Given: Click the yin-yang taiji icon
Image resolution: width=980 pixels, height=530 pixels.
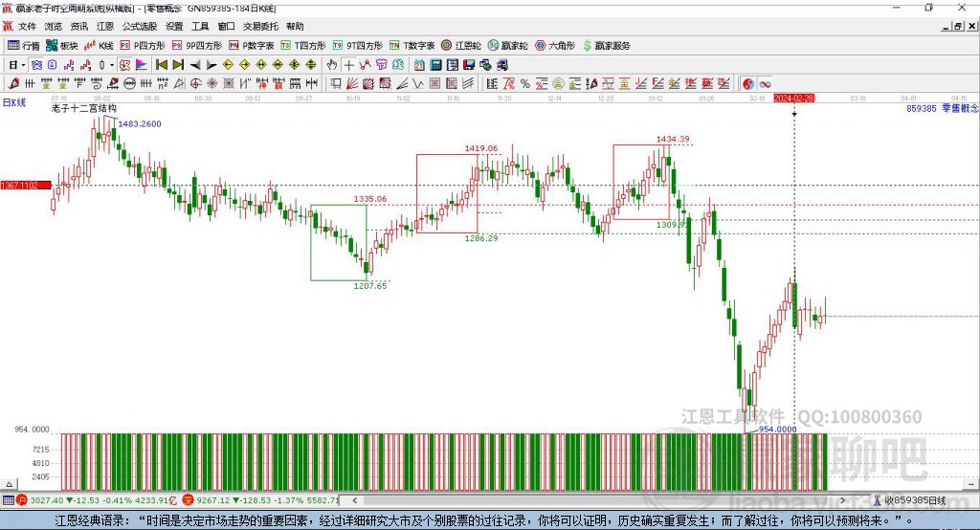Looking at the screenshot, I should click(748, 83).
